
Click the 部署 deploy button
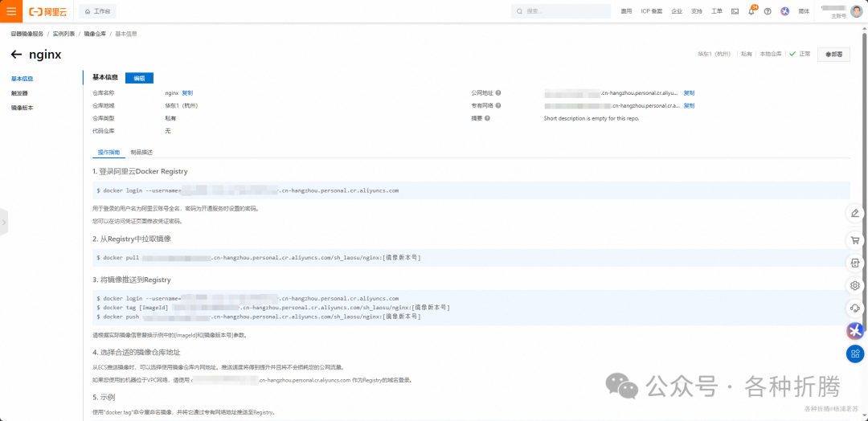tap(833, 54)
